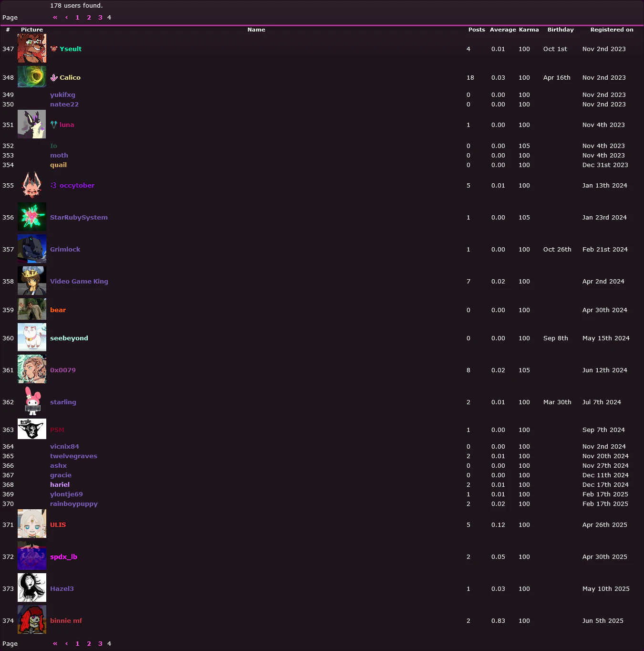Open occytober's avatar picture
644x651 pixels.
(x=32, y=185)
